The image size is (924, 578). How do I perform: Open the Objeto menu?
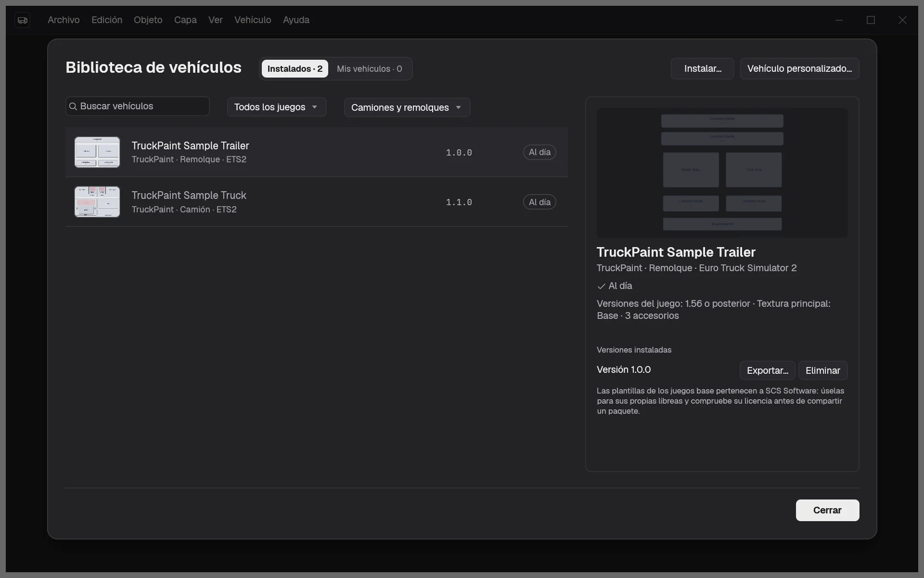pyautogui.click(x=148, y=20)
